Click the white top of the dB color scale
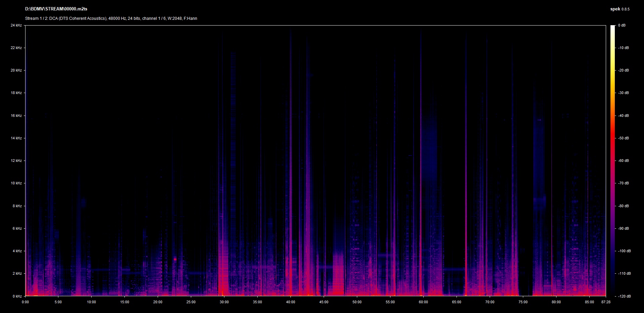Screen dimensions: 644x313 pyautogui.click(x=613, y=27)
